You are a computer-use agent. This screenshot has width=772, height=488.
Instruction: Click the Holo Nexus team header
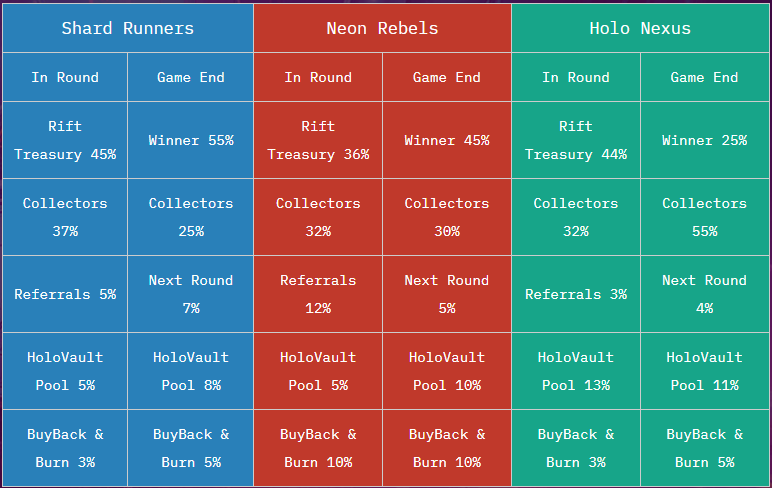[640, 28]
